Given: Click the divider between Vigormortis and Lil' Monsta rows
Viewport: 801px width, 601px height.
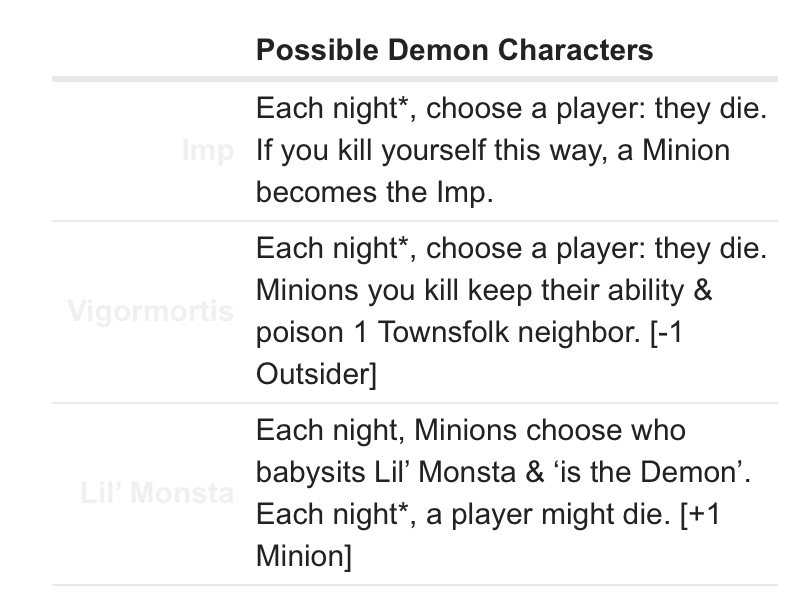Looking at the screenshot, I should (x=415, y=403).
